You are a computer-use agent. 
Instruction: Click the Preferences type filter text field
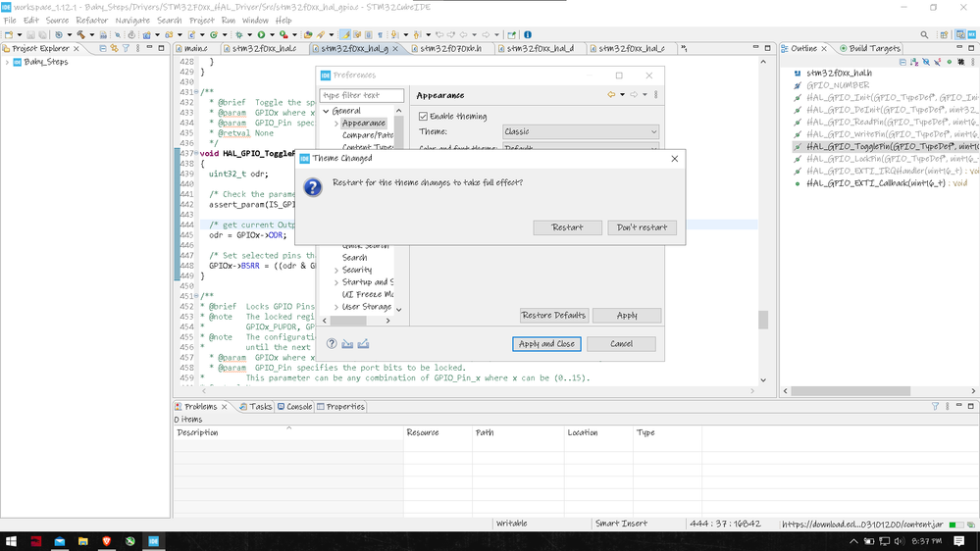[x=361, y=95]
